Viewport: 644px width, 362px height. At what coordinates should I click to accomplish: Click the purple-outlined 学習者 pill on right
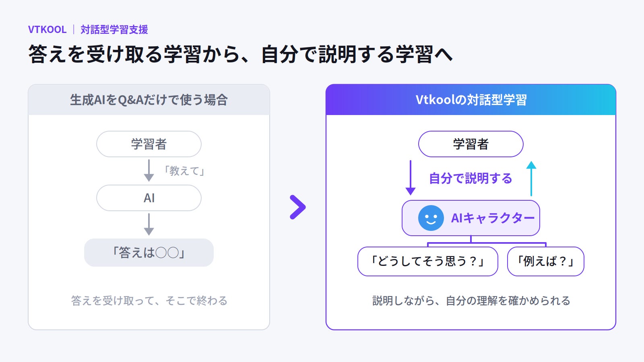pos(471,144)
